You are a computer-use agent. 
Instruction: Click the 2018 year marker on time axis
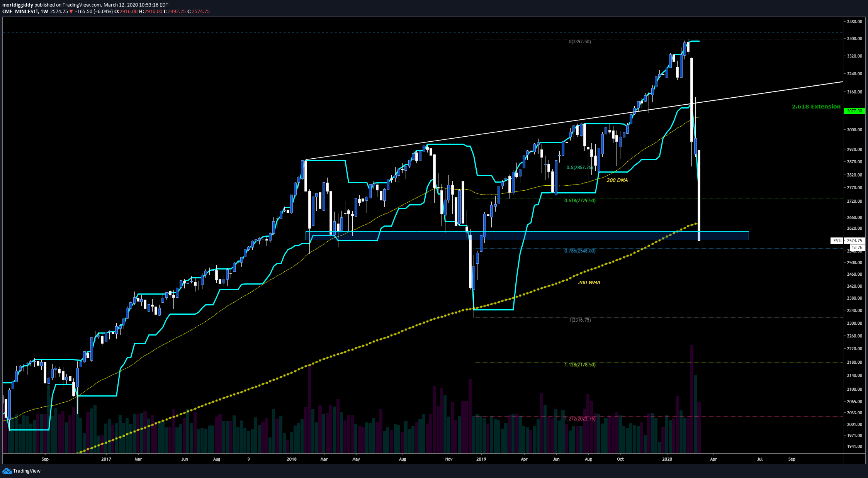[292, 459]
